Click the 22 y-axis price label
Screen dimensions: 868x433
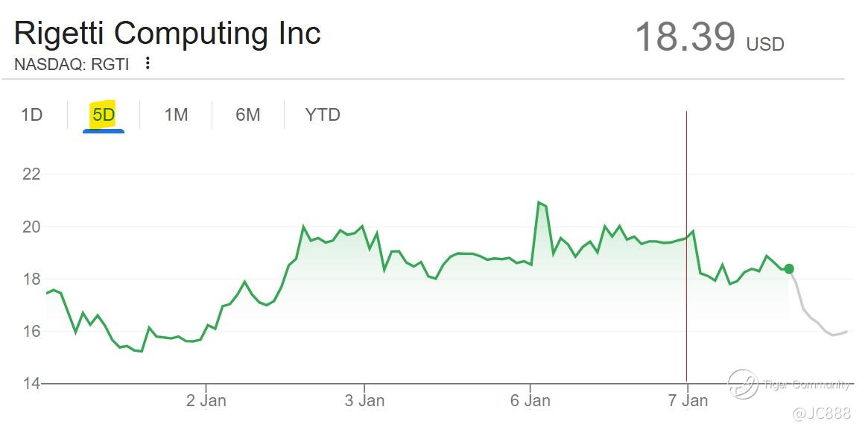(x=31, y=174)
